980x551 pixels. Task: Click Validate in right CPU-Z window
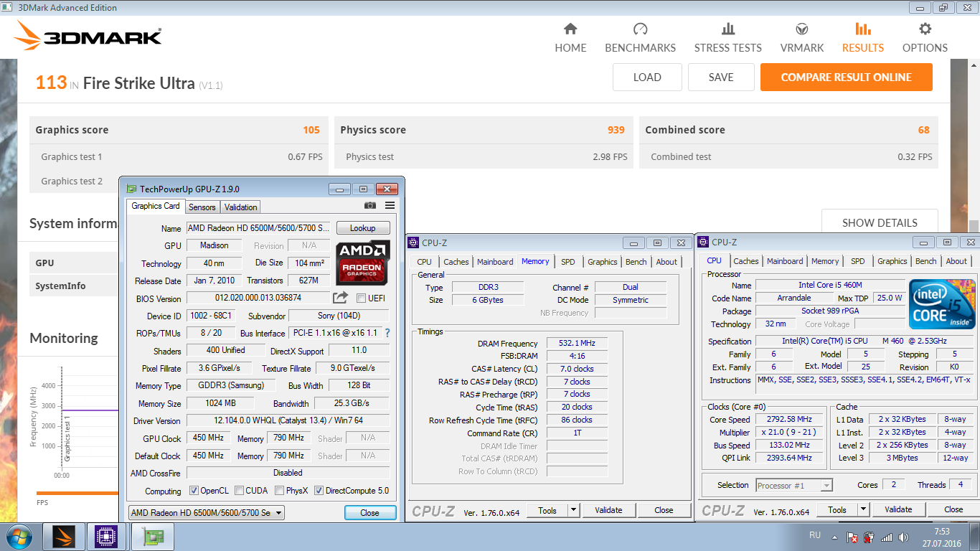[898, 509]
